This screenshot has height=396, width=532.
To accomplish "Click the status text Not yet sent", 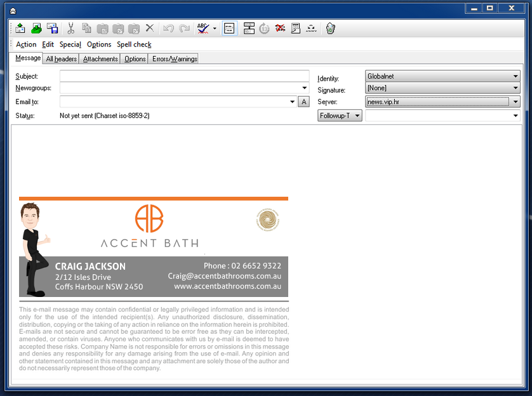I will pos(105,115).
